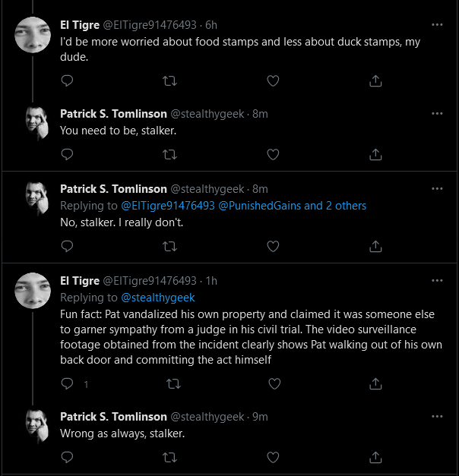
Task: Open the @stealthygeek reply link
Action: pos(158,298)
